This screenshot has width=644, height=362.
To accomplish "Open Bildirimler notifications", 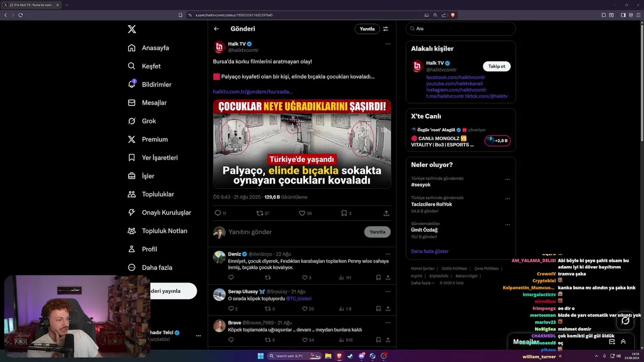I will (149, 84).
